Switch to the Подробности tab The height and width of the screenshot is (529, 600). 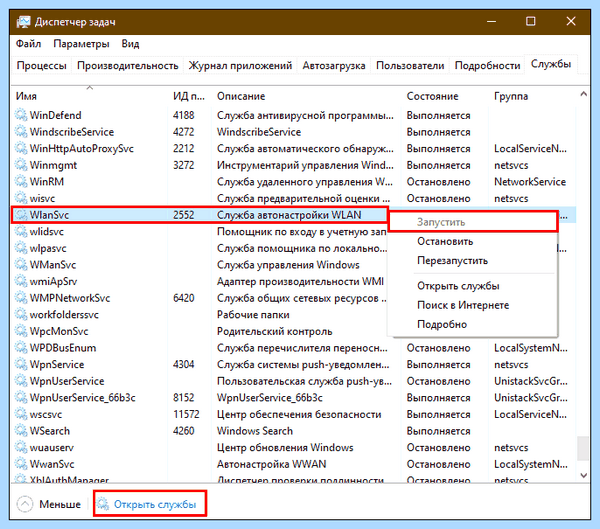pos(487,65)
